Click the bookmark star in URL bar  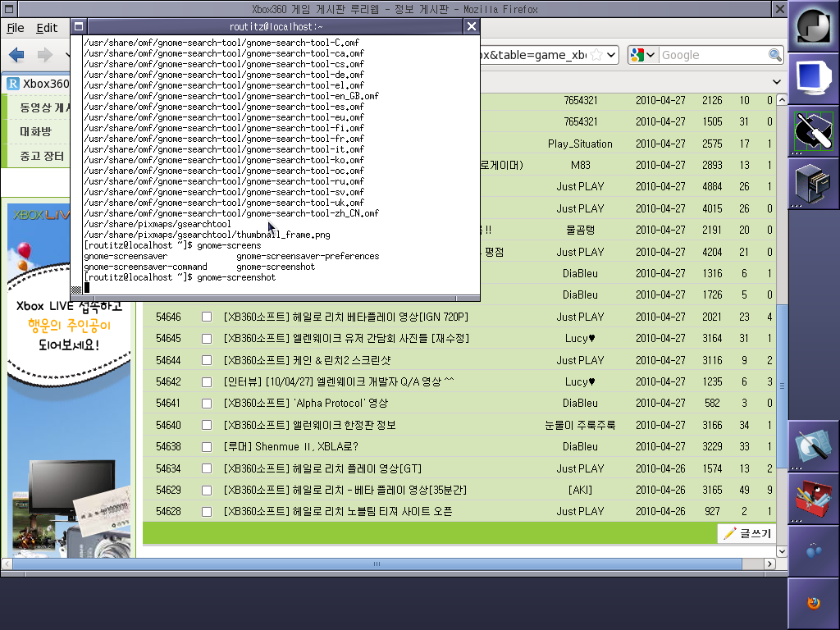click(x=596, y=55)
